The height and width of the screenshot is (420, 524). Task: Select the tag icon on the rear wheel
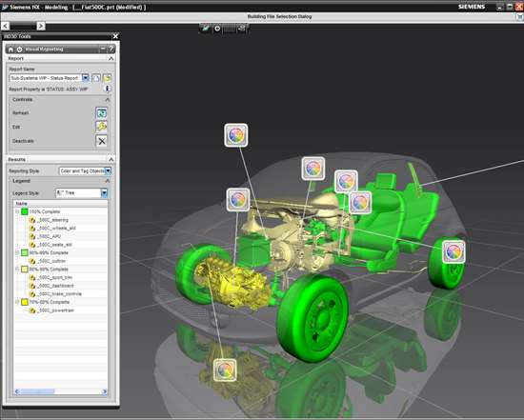(453, 251)
